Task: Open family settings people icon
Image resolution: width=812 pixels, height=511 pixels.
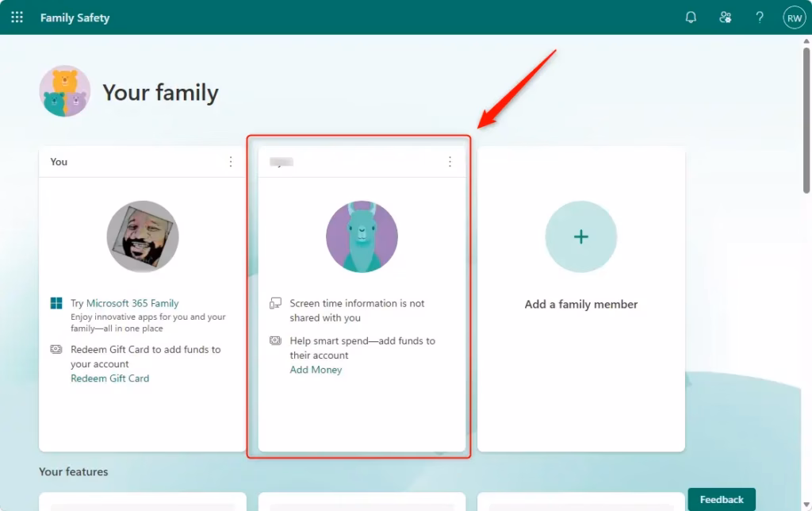Action: tap(725, 17)
